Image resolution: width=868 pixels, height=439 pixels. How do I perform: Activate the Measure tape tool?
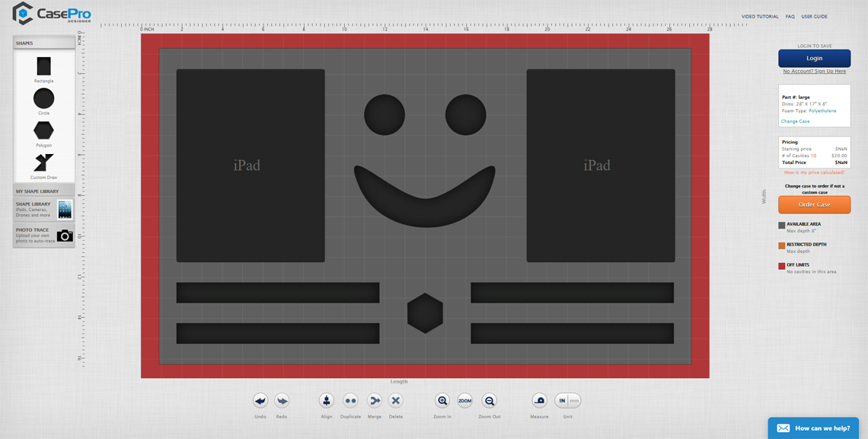539,400
